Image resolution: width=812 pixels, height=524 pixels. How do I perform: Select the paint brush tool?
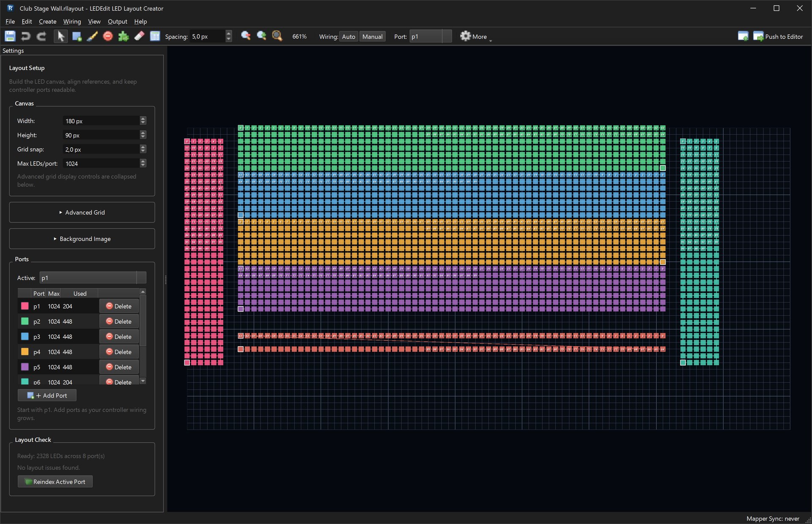click(92, 36)
